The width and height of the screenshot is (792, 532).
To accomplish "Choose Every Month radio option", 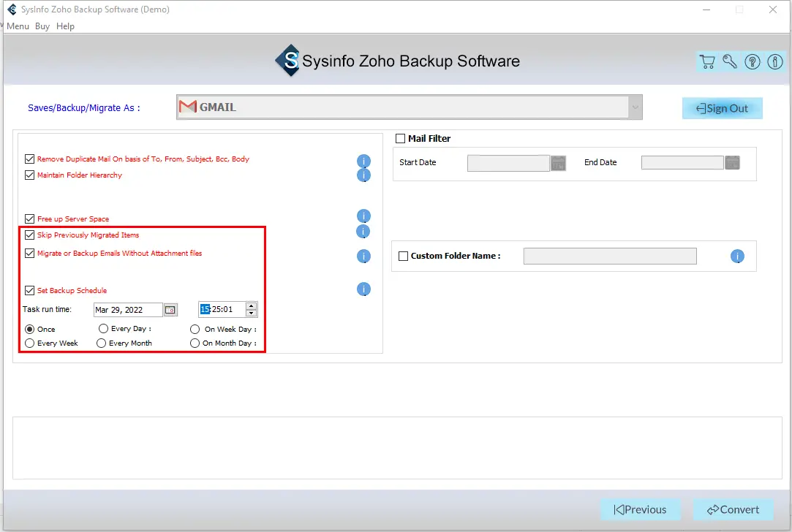I will click(101, 343).
